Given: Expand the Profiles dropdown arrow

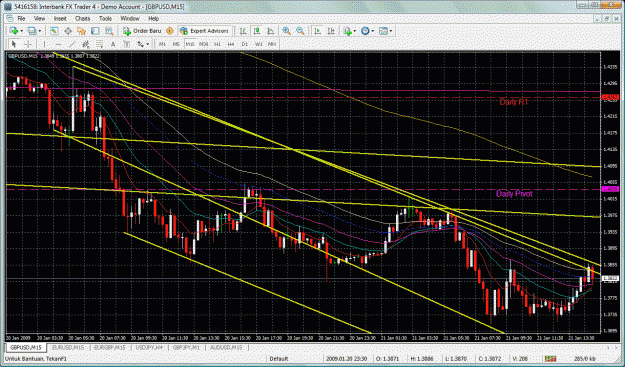Looking at the screenshot, I should click(x=39, y=31).
